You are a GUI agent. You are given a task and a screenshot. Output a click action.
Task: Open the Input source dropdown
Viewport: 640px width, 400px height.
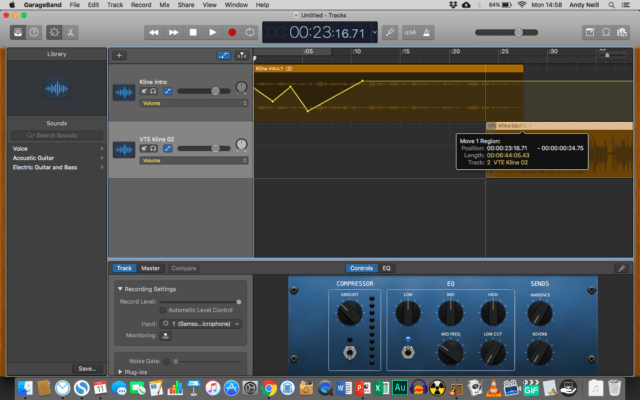click(201, 324)
